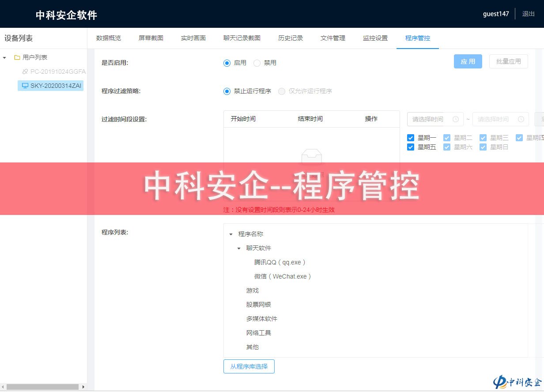Screen dimensions: 544x392
Task: Select 微信 ( WeChat.exe ) in program list
Action: click(283, 276)
